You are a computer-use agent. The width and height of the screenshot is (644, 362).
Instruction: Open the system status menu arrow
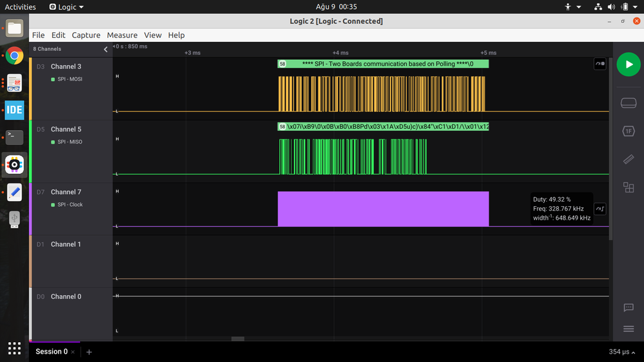[x=635, y=7]
